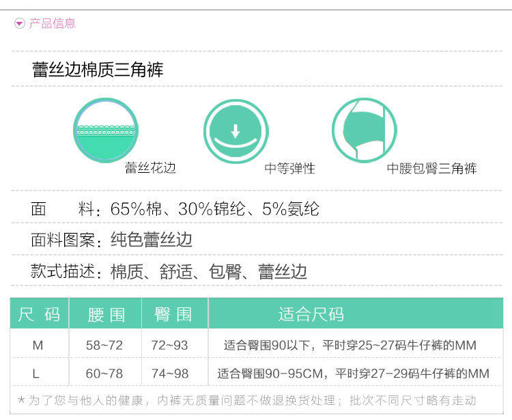This screenshot has width=512, height=420.
Task: Click the 适合臀围90-95CM fit description
Action: click(x=354, y=374)
